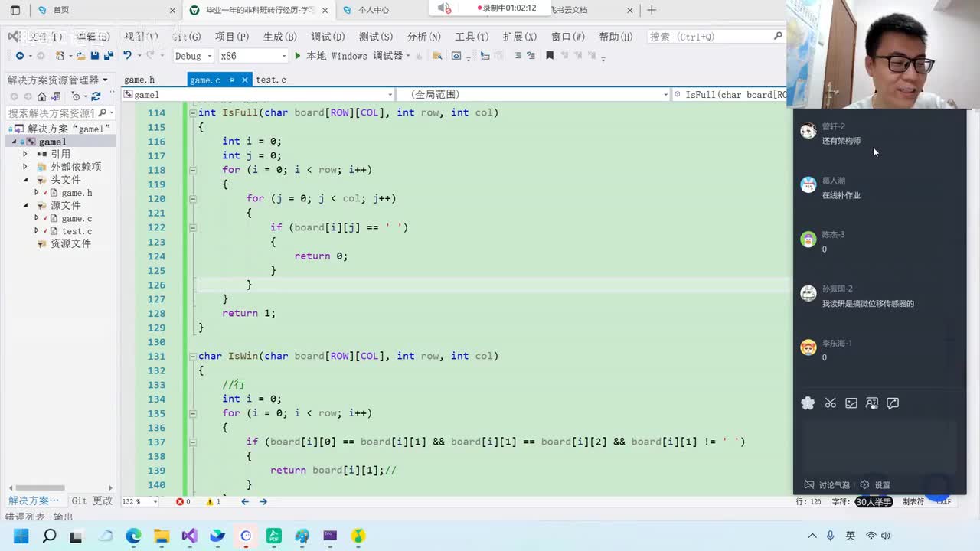Expand the 外部依赖项 node
Screen dimensions: 980x551
(x=25, y=167)
